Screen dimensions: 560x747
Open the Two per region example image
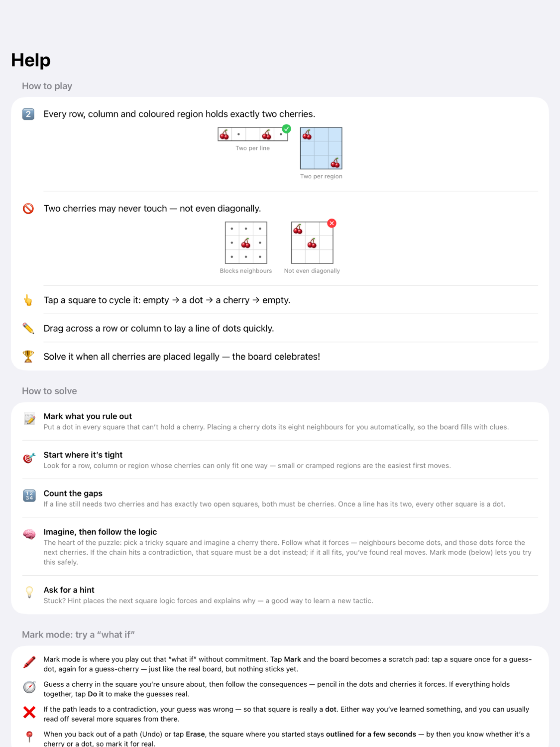[321, 148]
